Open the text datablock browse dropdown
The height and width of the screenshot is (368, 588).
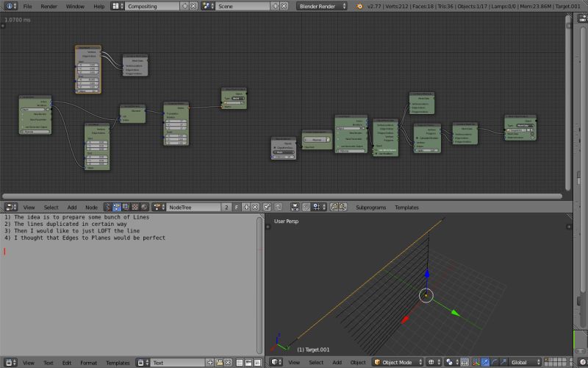pos(142,362)
